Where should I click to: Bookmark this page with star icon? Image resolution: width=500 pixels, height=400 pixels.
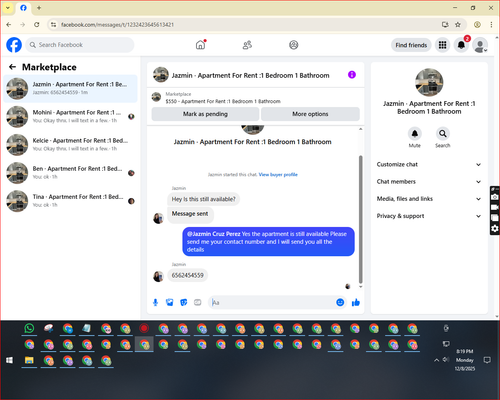point(458,24)
